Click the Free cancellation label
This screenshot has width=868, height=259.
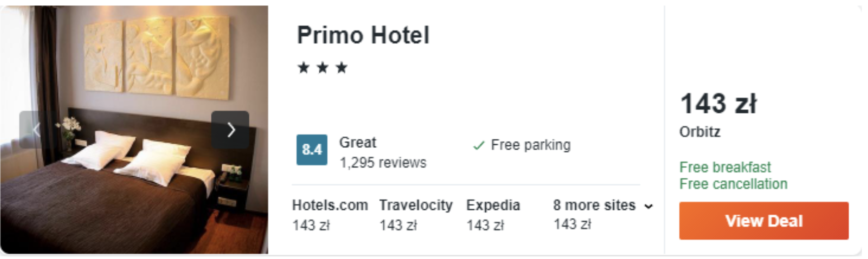pyautogui.click(x=733, y=184)
